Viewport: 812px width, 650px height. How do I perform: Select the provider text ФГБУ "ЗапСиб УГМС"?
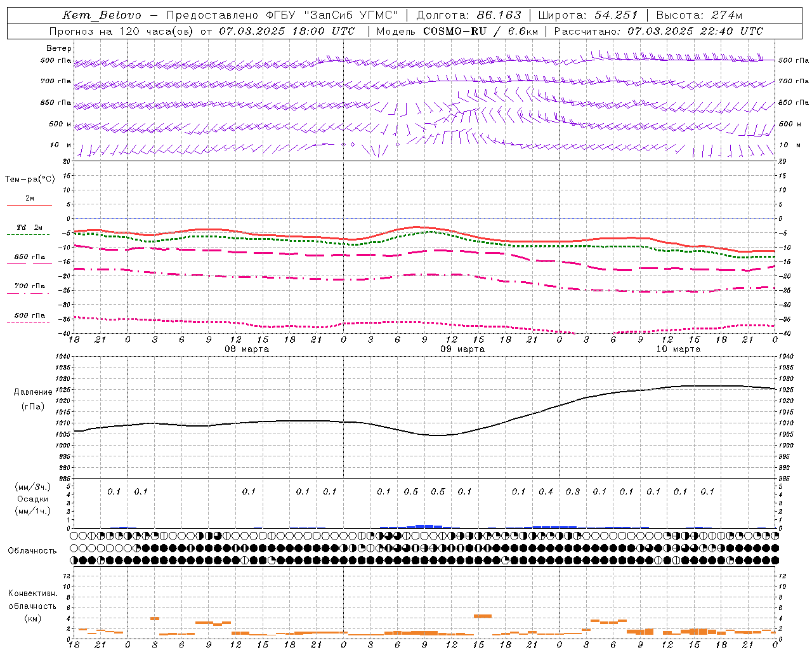pos(332,15)
